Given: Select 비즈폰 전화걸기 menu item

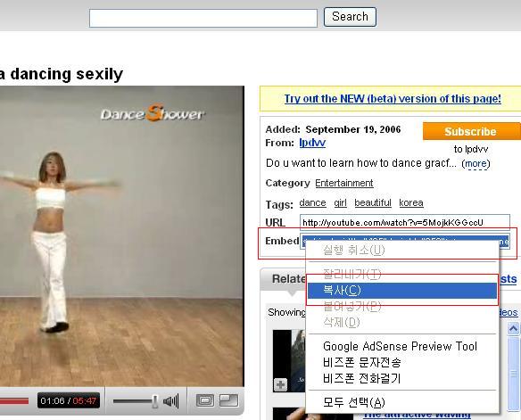Looking at the screenshot, I should [x=402, y=378].
